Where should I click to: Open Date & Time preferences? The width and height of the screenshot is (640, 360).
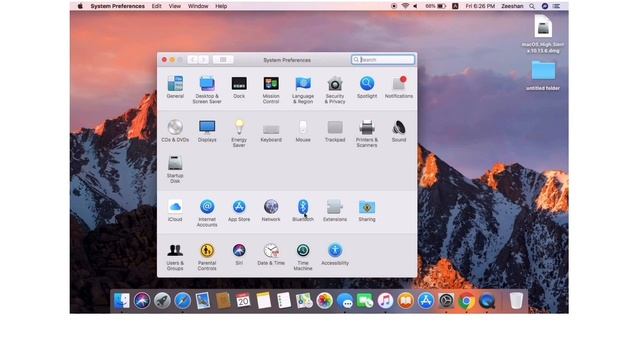[x=271, y=254]
